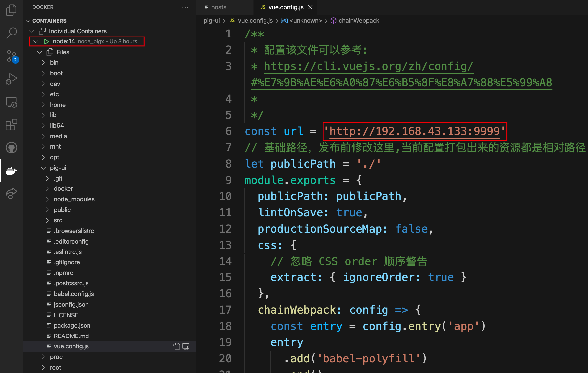
Task: Open the Remote Explorer view
Action: [11, 102]
